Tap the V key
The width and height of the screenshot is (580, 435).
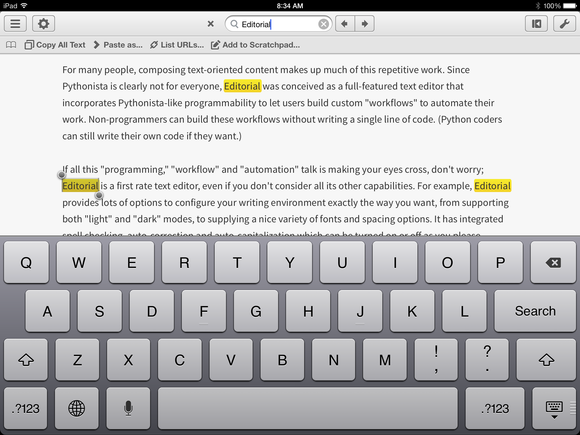(x=231, y=360)
